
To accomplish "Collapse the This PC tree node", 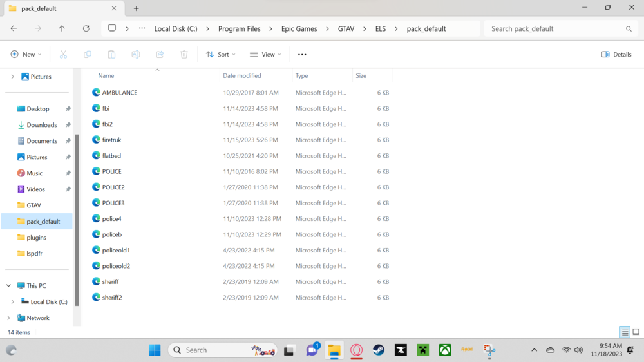I will (8, 285).
